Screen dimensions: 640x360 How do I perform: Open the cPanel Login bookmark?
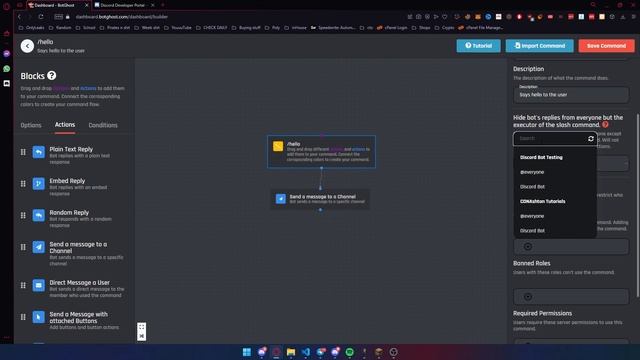point(392,28)
